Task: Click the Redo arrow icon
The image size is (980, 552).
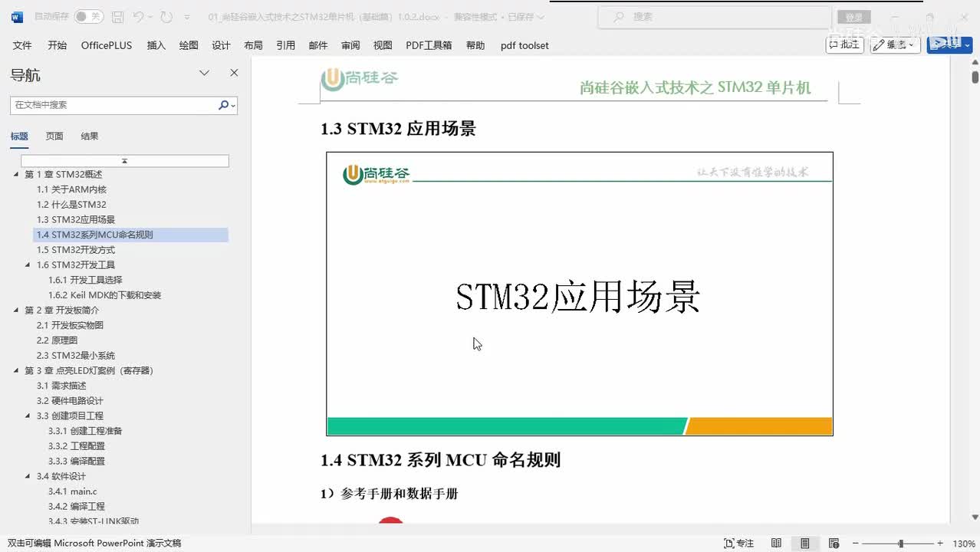Action: (166, 16)
